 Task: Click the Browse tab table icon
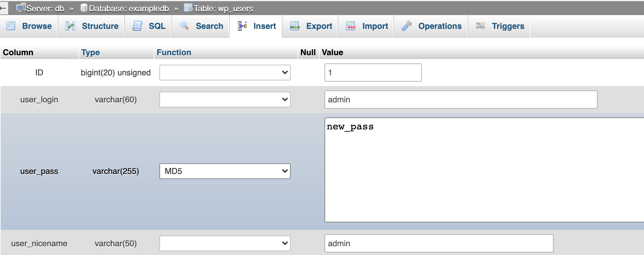[x=11, y=26]
